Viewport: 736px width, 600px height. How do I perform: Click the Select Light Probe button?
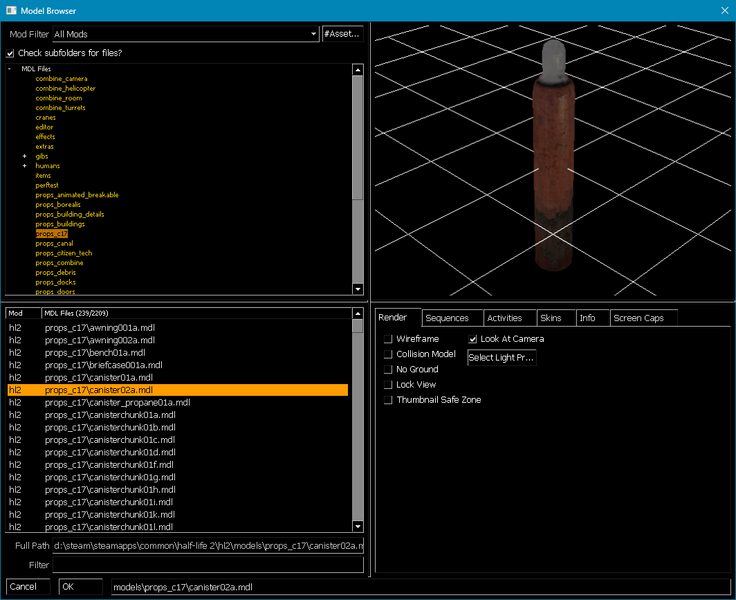coord(502,357)
